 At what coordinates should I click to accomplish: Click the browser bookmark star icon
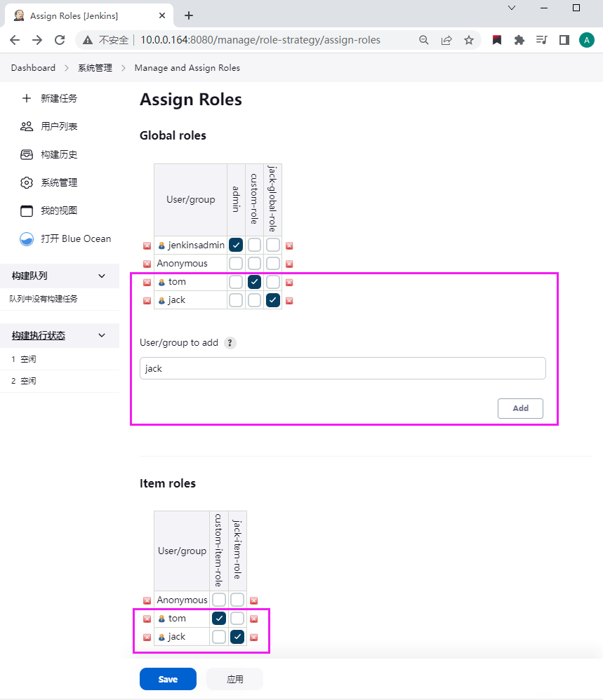[x=469, y=40]
